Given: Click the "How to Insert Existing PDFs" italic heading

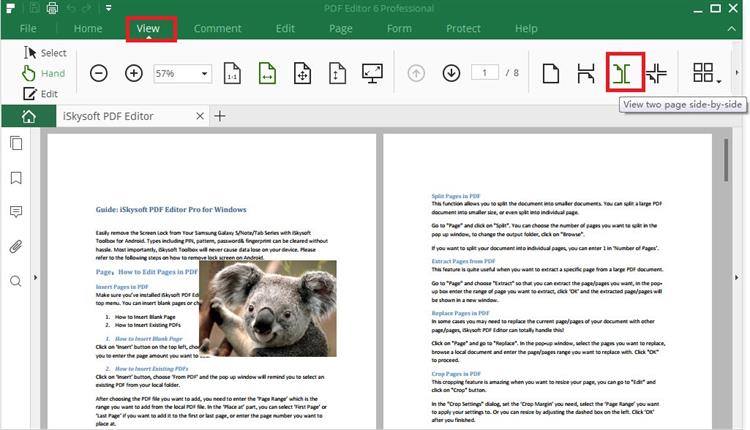Looking at the screenshot, I should click(151, 369).
